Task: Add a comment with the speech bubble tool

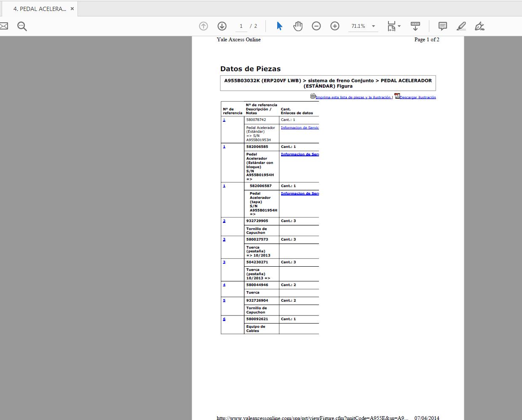Action: click(x=443, y=26)
